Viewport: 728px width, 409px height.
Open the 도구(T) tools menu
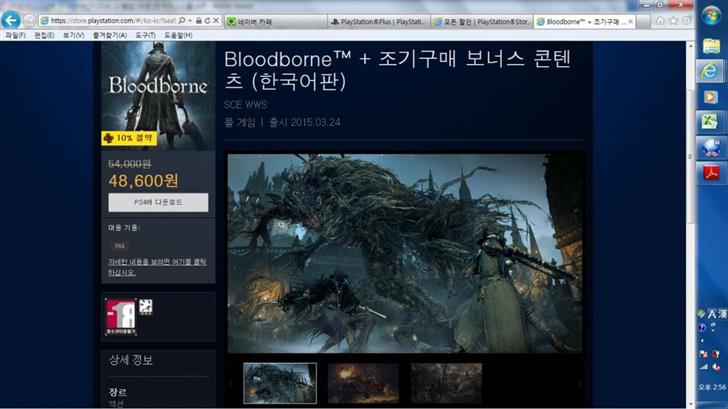[x=145, y=35]
